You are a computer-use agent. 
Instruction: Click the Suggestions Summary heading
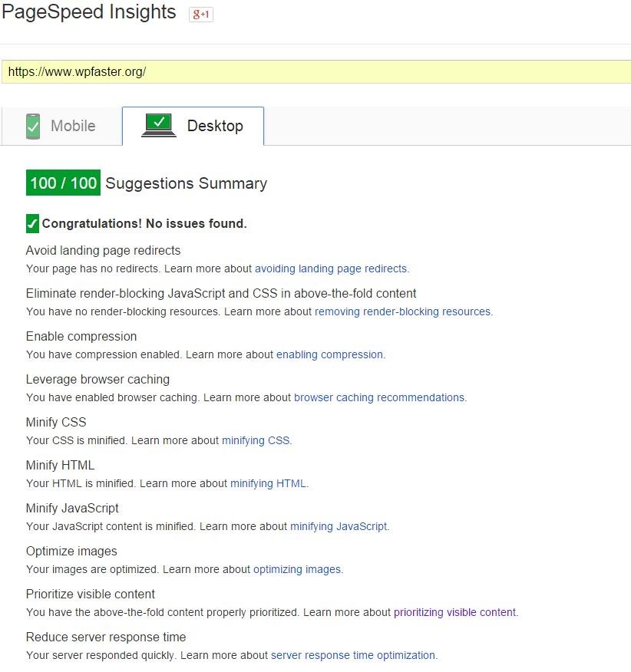click(x=187, y=183)
